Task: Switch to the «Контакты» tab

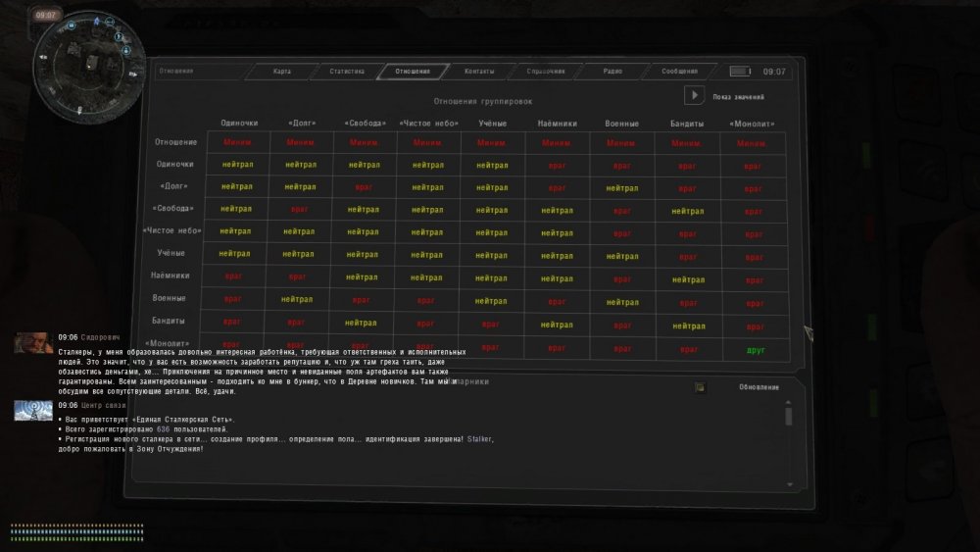Action: pos(479,72)
